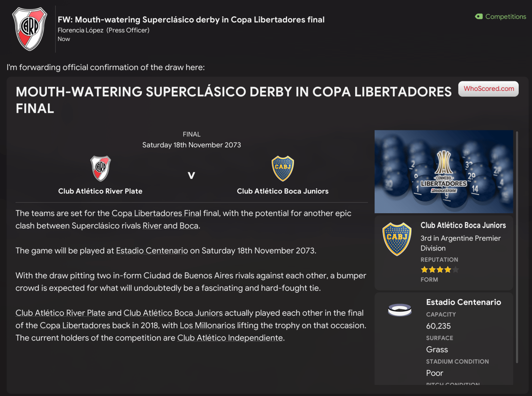Open Club Atlético Boca Juniors fixture team name
The width and height of the screenshot is (532, 396).
(x=283, y=191)
